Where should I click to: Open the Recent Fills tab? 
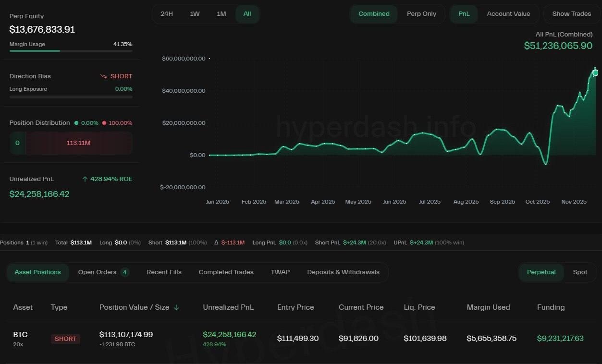pos(164,272)
